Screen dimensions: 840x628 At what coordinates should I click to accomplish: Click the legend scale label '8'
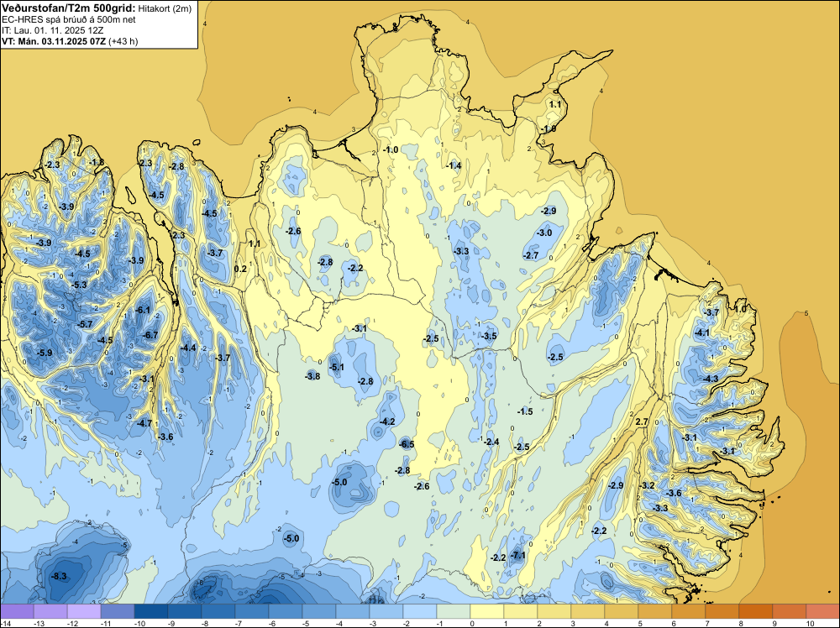pos(741,623)
